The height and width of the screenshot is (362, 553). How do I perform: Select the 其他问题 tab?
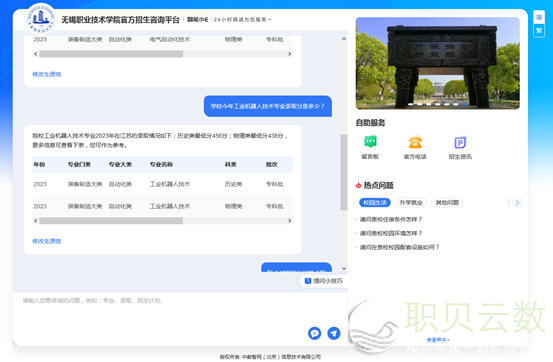coord(447,203)
